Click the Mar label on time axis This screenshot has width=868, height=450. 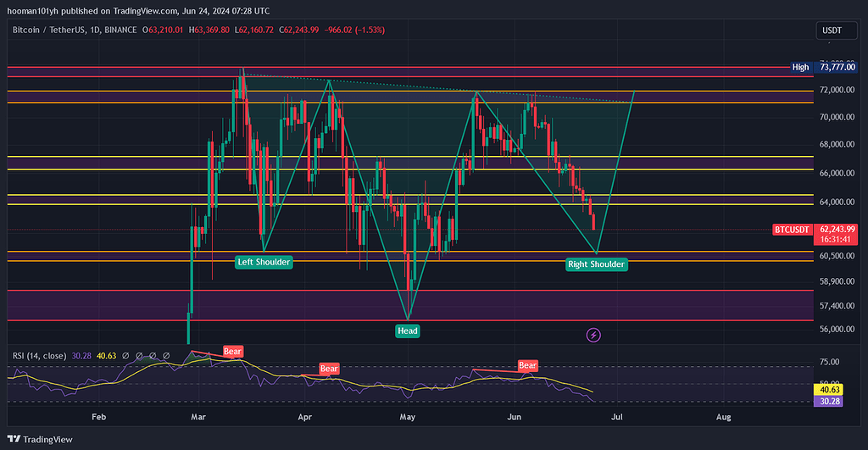tap(199, 417)
